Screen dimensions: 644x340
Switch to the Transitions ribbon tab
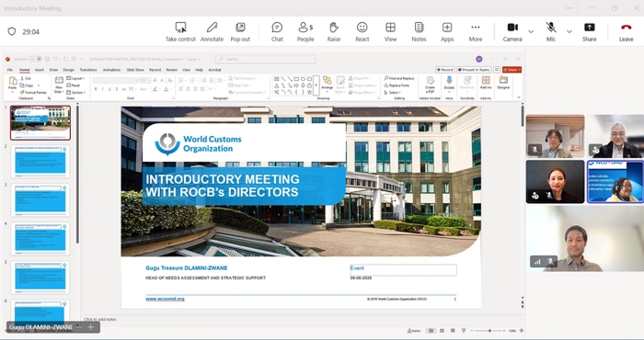[88, 70]
